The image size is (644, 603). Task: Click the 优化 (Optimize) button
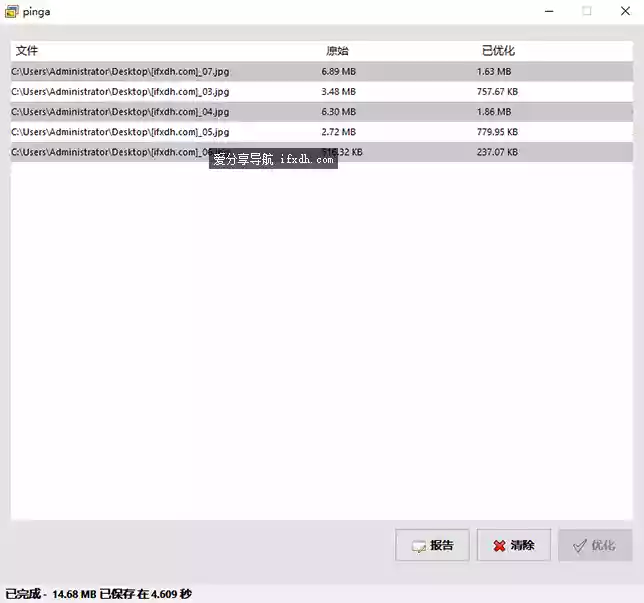tap(595, 545)
